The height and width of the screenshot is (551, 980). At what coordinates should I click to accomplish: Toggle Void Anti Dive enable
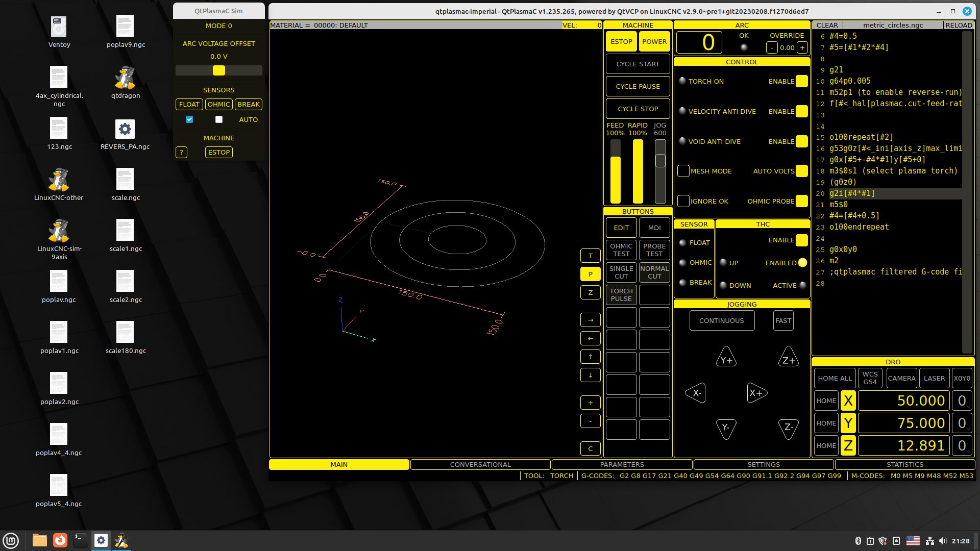click(x=801, y=141)
